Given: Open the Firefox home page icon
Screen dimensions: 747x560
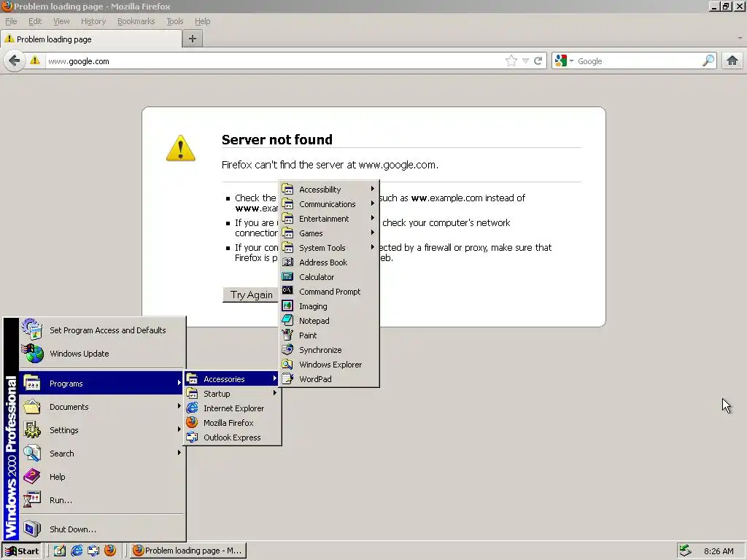Looking at the screenshot, I should tap(732, 61).
